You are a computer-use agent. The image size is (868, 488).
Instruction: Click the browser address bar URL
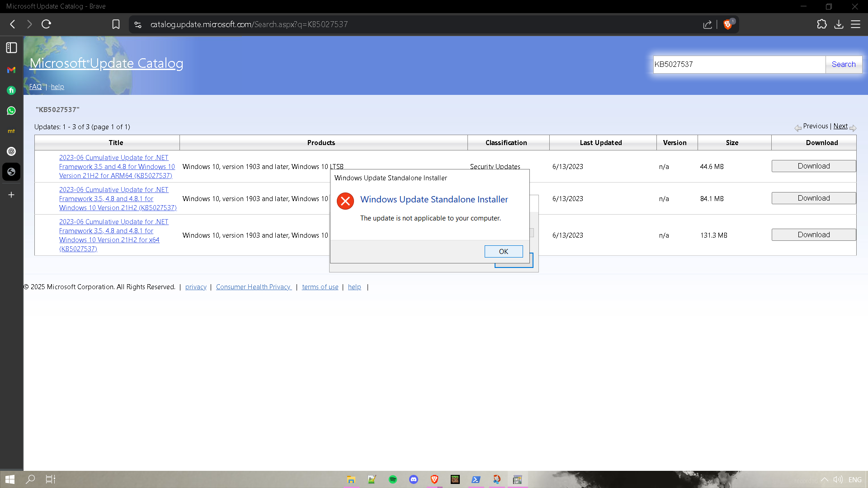point(249,24)
